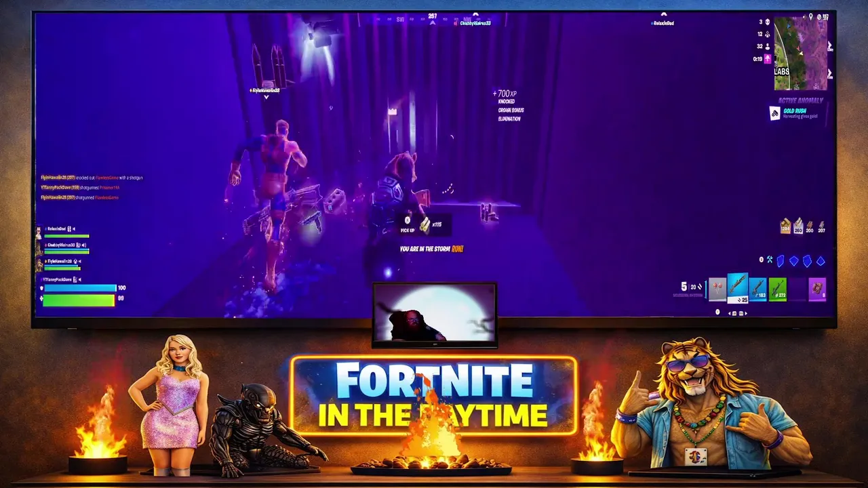The height and width of the screenshot is (488, 868).
Task: Click the 'FlyinHawaiin28 shotgunned FlawlessGame' kill feed line
Action: (x=79, y=198)
